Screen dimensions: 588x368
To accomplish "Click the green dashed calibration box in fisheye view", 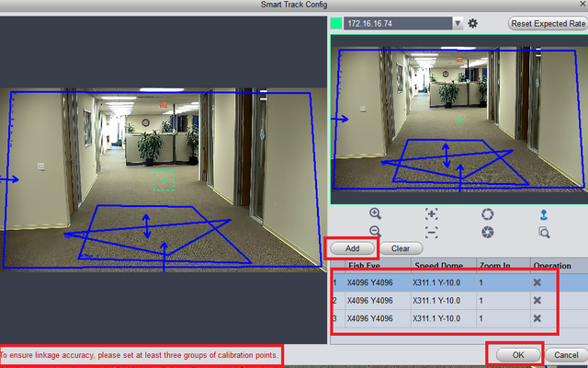I will 164,180.
